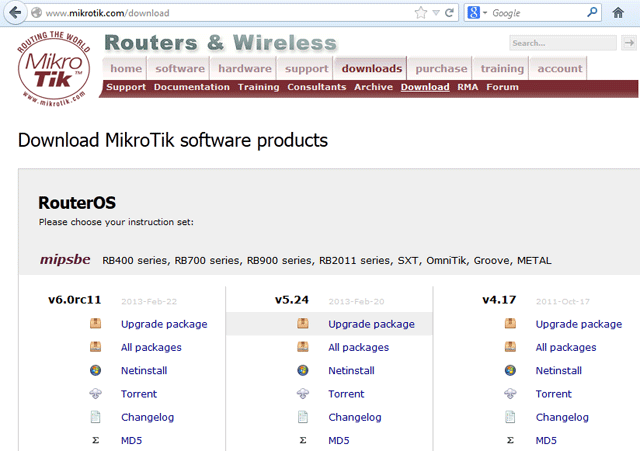Click Windows globe icon beside v5.24 Netinstall
Image resolution: width=640 pixels, height=451 pixels.
(x=303, y=370)
